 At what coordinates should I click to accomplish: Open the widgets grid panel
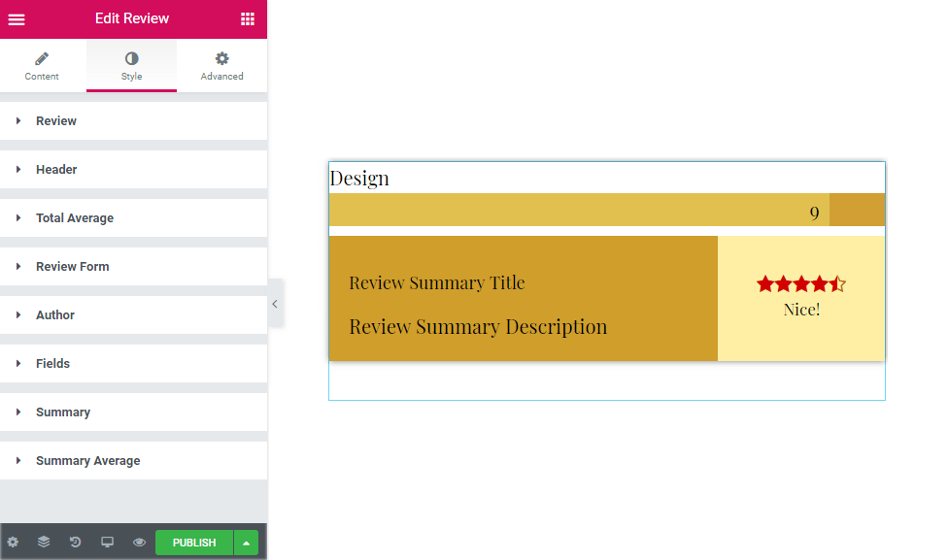(248, 19)
